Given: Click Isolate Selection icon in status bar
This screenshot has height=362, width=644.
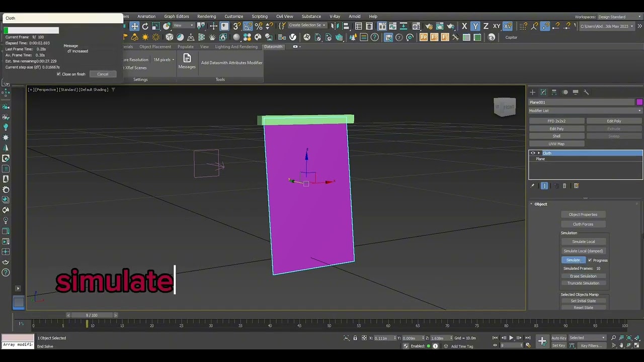Looking at the screenshot, I should point(346,338).
